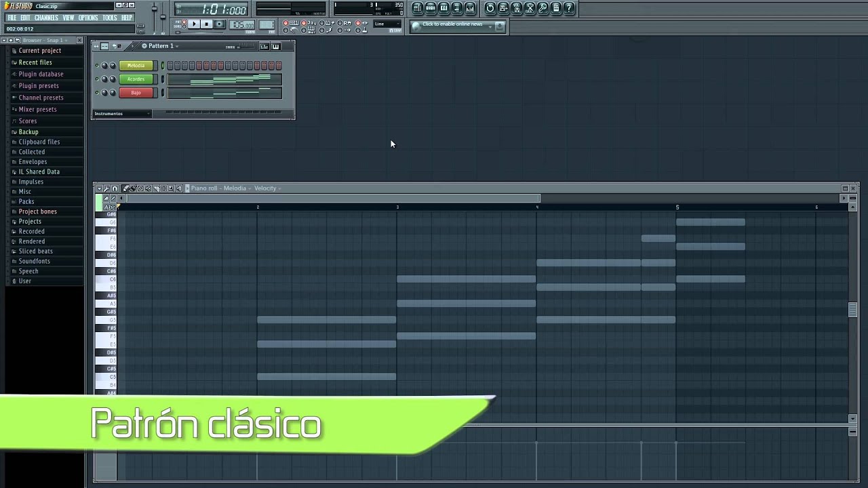
Task: Click the help question mark icon
Action: (x=569, y=8)
